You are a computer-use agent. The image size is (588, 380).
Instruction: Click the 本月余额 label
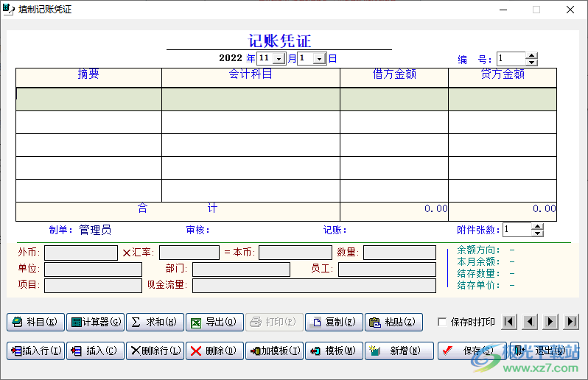pyautogui.click(x=478, y=261)
